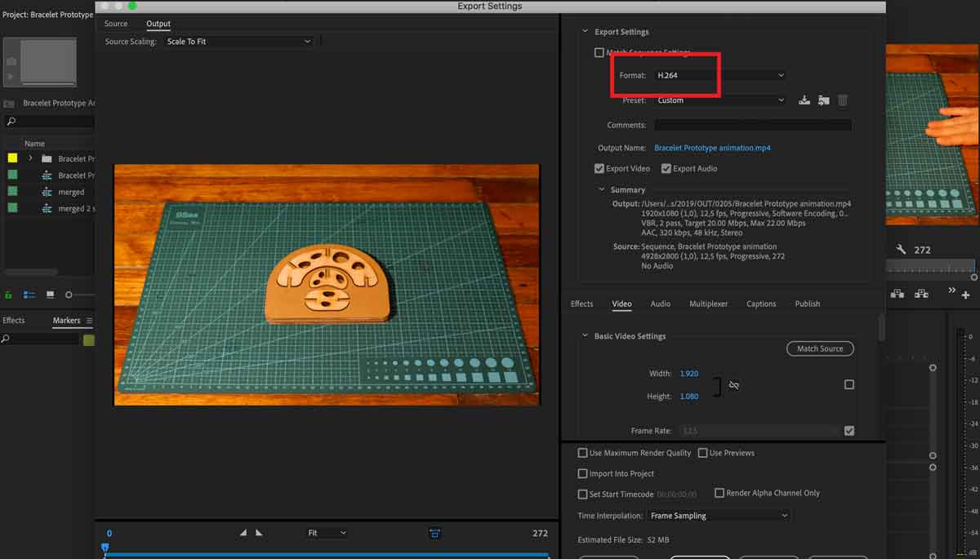The image size is (980, 559).
Task: Switch to the Audio tab
Action: coord(660,304)
